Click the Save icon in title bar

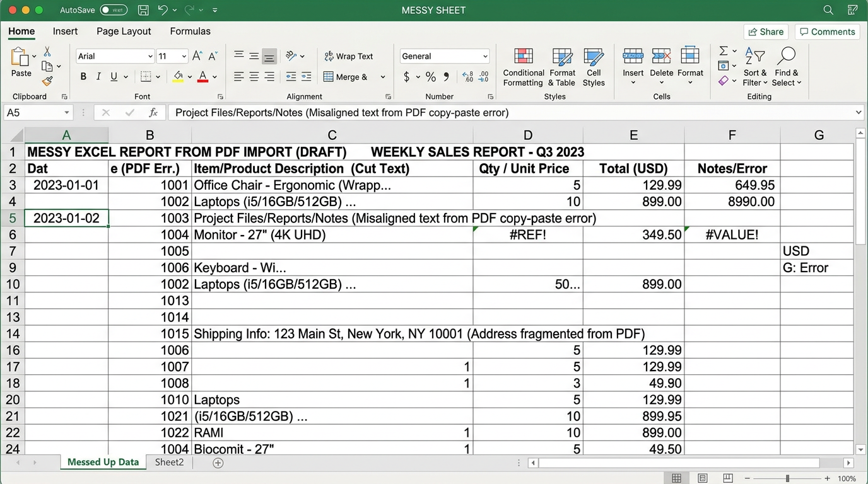coord(143,10)
